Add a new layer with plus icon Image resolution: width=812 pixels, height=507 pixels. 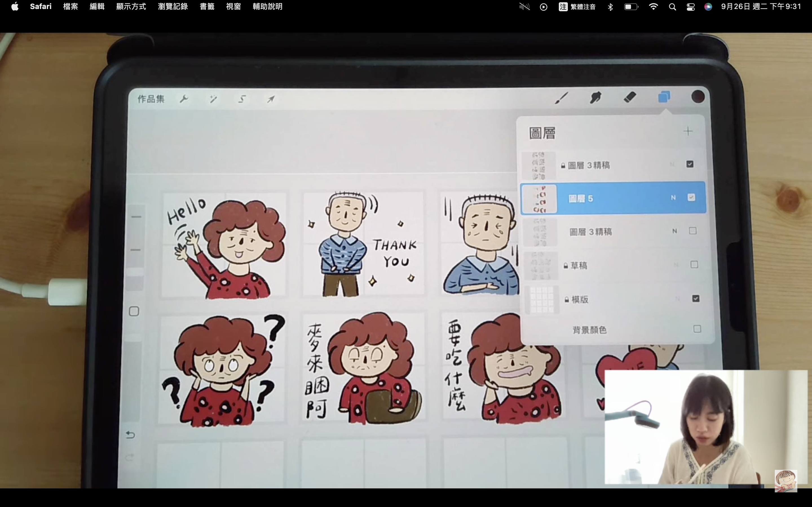pos(688,131)
